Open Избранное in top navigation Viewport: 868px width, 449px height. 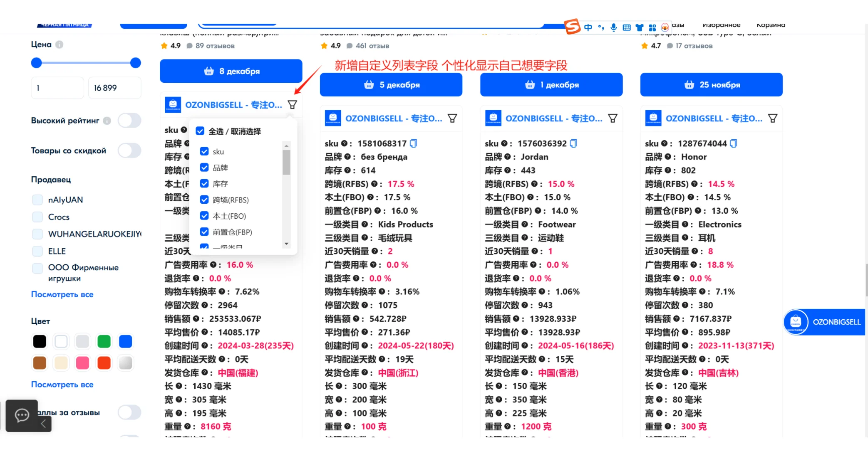pyautogui.click(x=721, y=25)
